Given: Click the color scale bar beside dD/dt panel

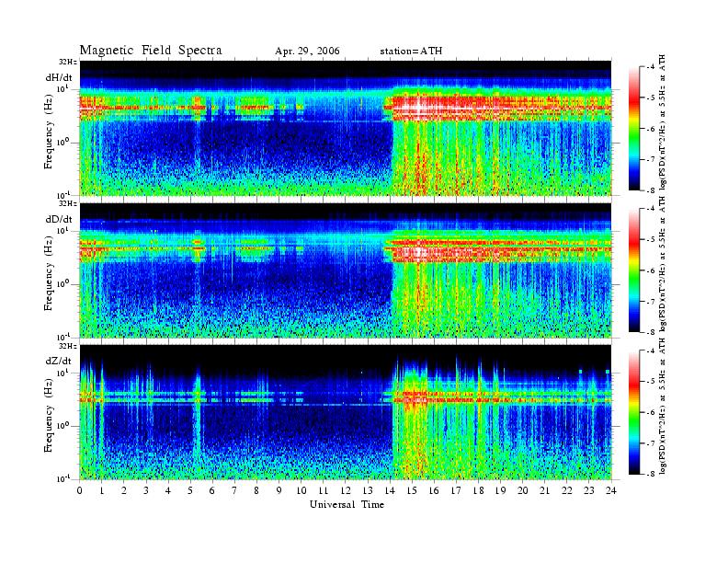Looking at the screenshot, I should 634,270.
